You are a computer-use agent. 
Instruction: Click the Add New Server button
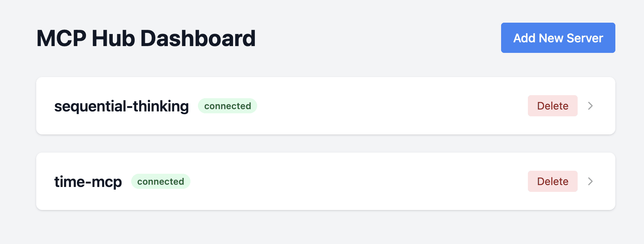tap(558, 38)
